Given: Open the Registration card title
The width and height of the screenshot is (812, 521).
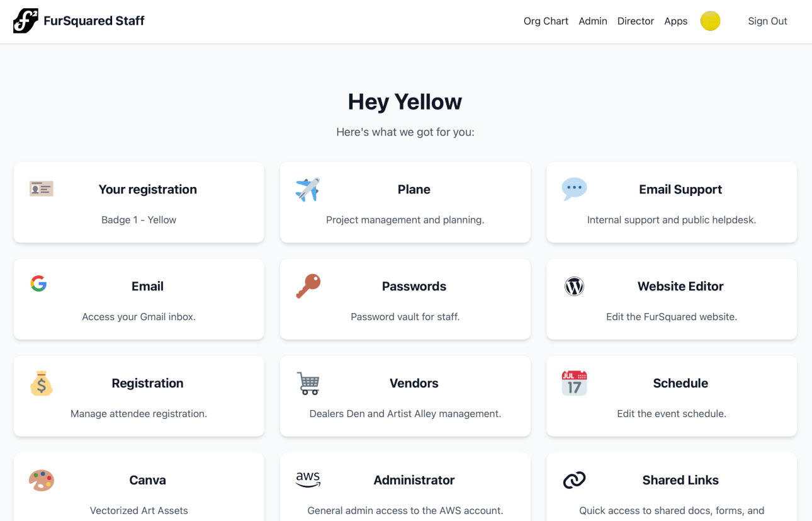Looking at the screenshot, I should coord(147,384).
